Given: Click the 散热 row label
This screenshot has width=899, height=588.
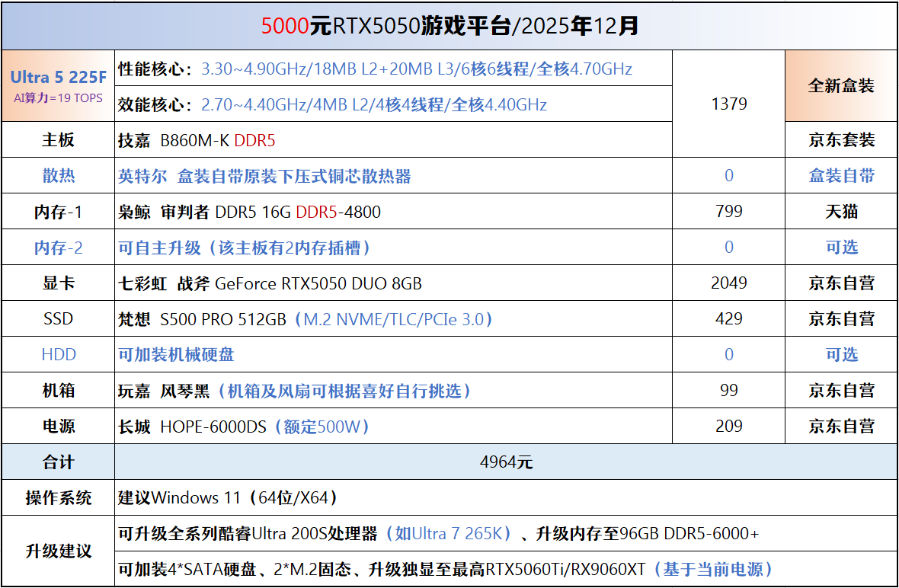Looking at the screenshot, I should [x=59, y=175].
